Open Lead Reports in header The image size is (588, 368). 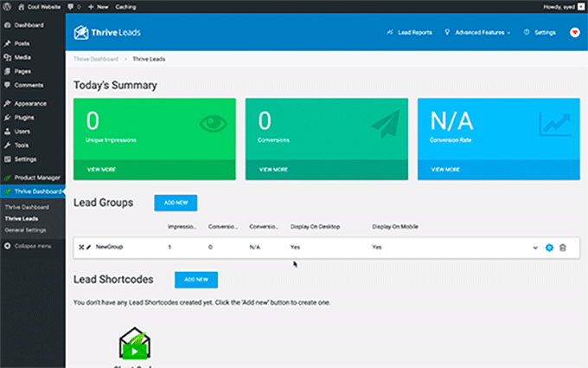click(x=409, y=32)
